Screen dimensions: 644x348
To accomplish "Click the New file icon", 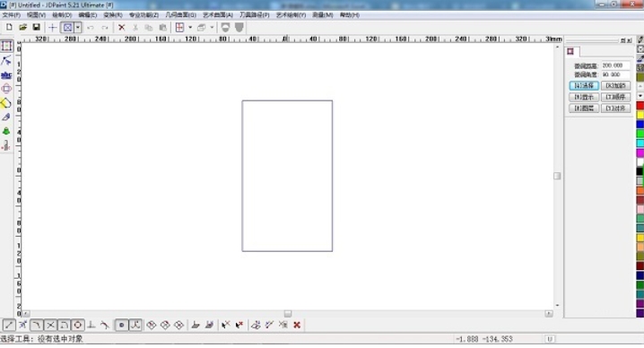I will click(9, 27).
